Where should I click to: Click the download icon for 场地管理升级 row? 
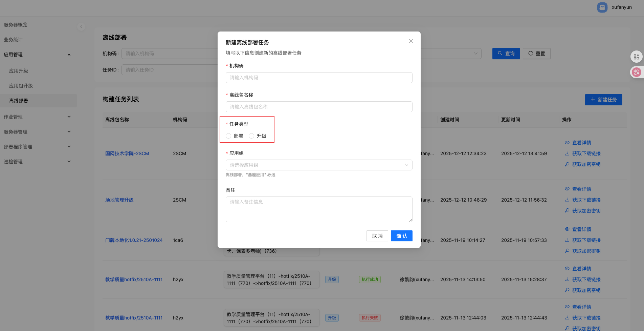pos(567,200)
